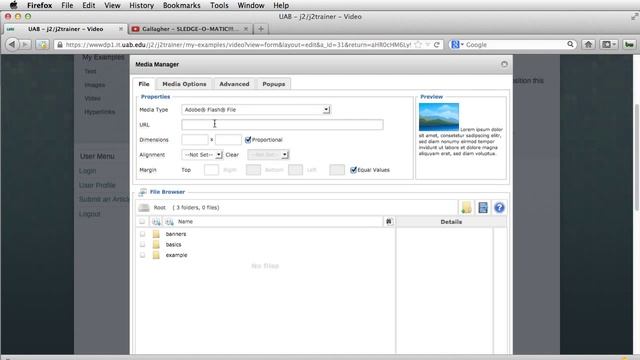Viewport: 640px width, 360px height.
Task: Click the height dimension field
Action: click(228, 140)
